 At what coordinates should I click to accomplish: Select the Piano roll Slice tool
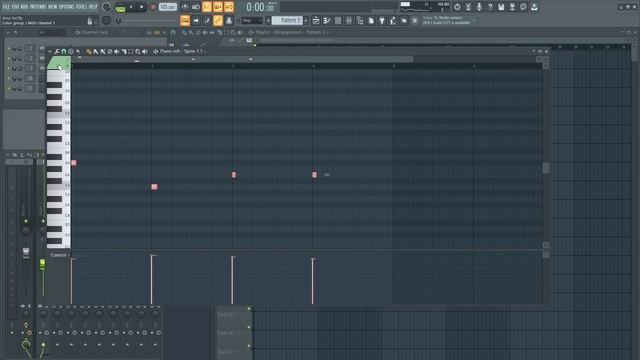[x=124, y=51]
